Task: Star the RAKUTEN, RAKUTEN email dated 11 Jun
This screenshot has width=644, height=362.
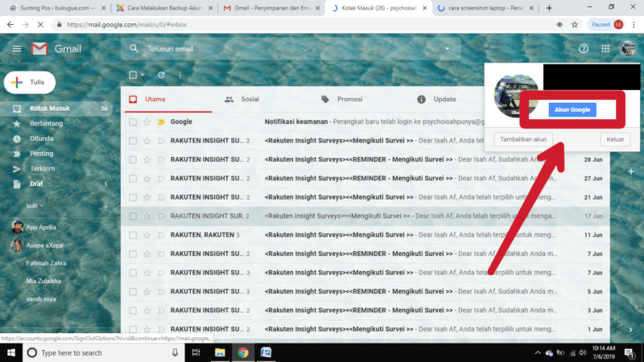Action: (147, 235)
